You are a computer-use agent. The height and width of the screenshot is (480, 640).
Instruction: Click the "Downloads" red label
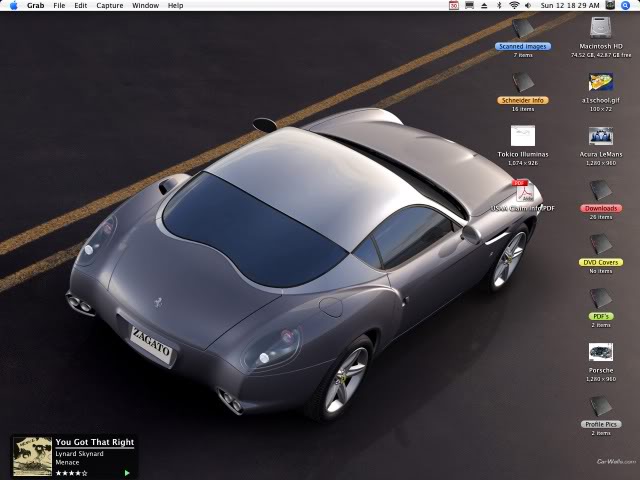point(601,208)
